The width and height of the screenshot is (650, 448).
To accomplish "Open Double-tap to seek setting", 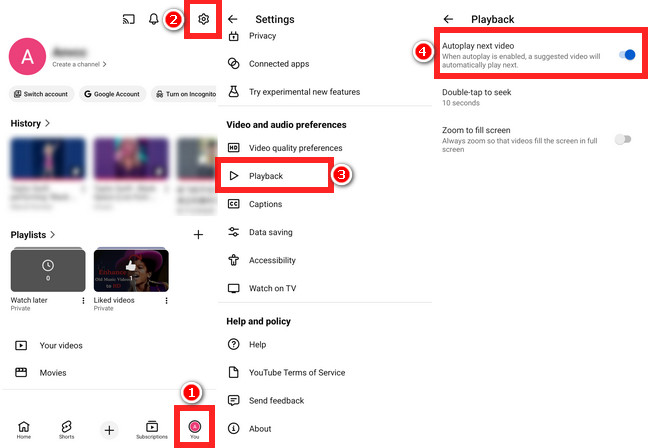I will point(541,97).
